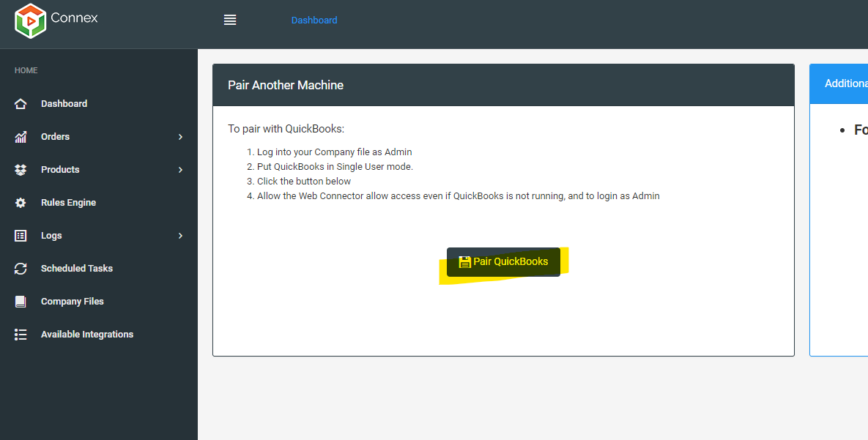868x440 pixels.
Task: Open the Logs menu item
Action: click(51, 236)
